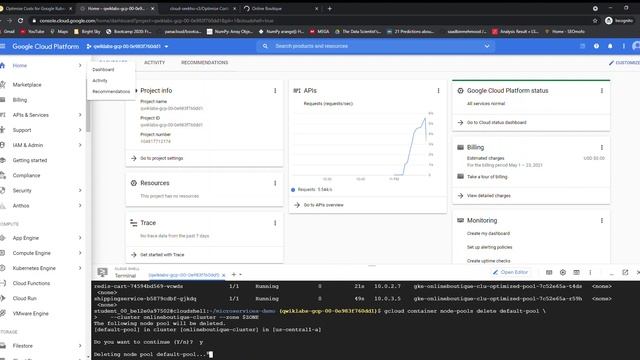640x360 pixels.
Task: Expand Compute Engine submenu chevron
Action: pos(80,253)
